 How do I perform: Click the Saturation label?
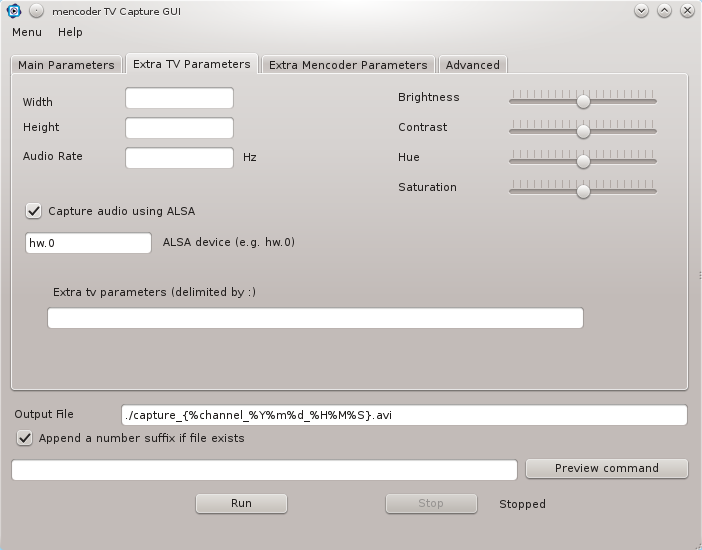[427, 187]
